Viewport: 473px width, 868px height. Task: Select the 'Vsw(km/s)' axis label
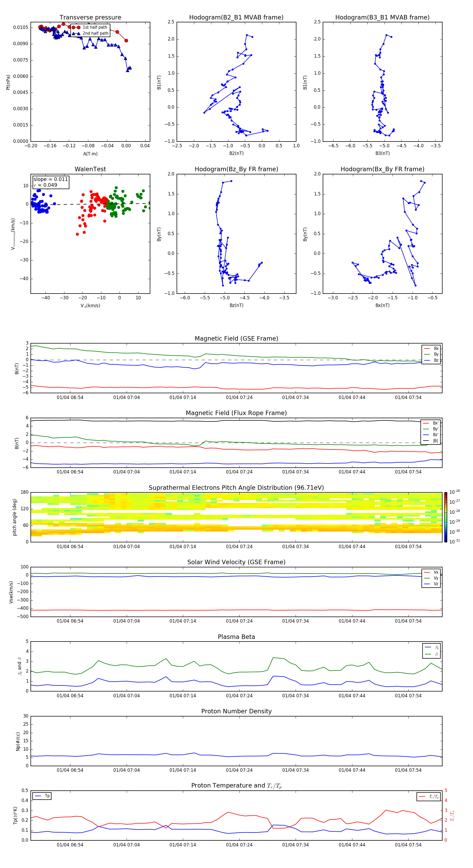pos(11,592)
